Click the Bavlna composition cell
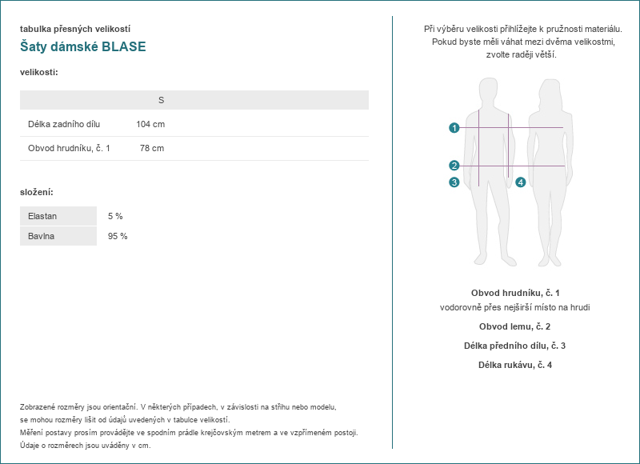This screenshot has height=464, width=640. point(58,236)
